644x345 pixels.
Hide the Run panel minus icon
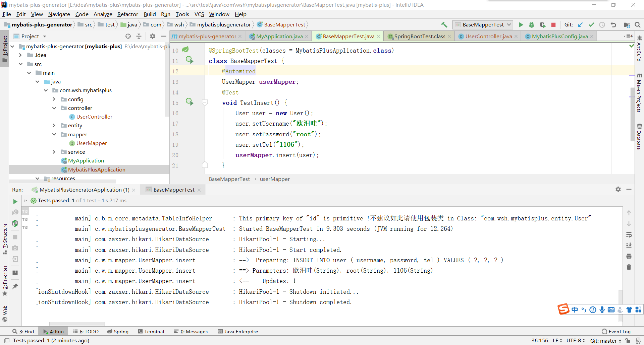coord(629,189)
